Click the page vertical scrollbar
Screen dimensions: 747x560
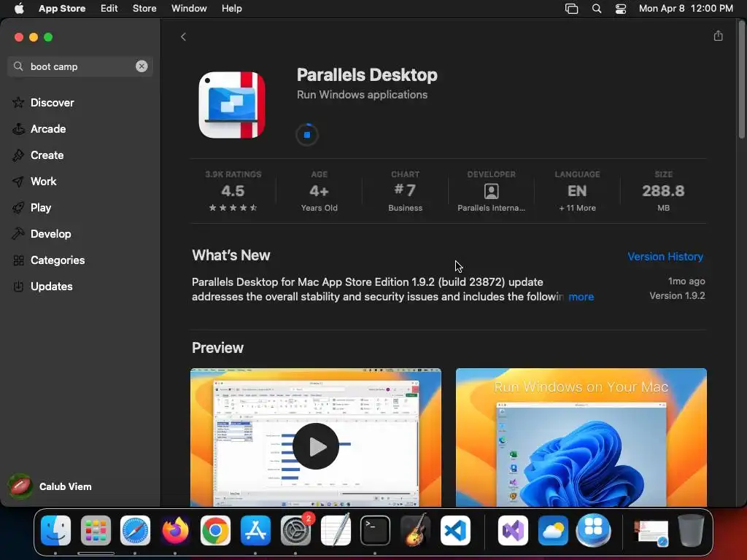tap(741, 81)
